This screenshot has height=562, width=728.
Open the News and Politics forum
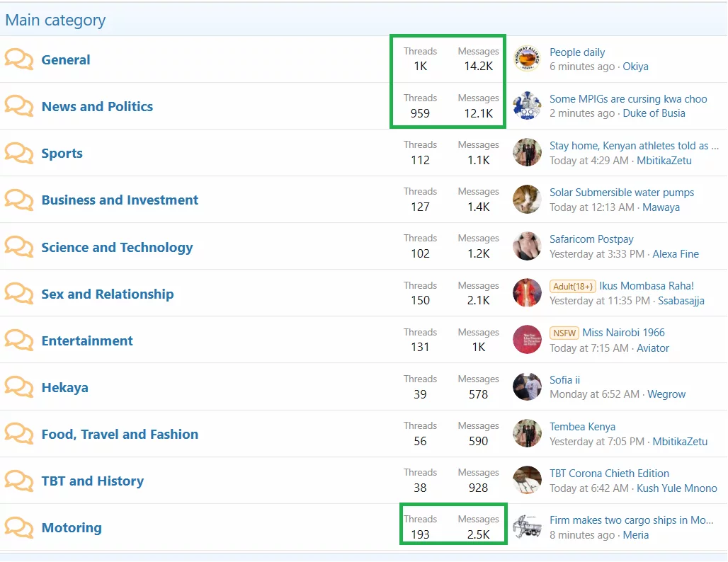click(x=97, y=107)
